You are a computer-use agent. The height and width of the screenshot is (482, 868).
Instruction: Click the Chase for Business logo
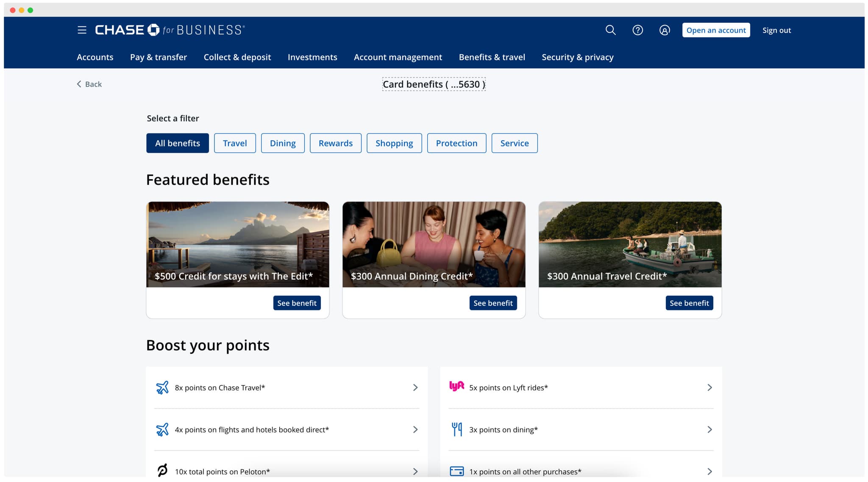tap(169, 29)
